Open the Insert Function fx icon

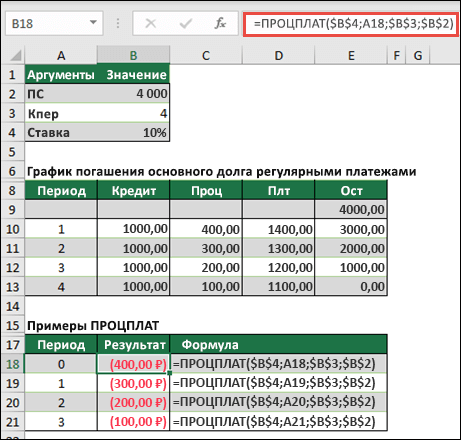220,23
